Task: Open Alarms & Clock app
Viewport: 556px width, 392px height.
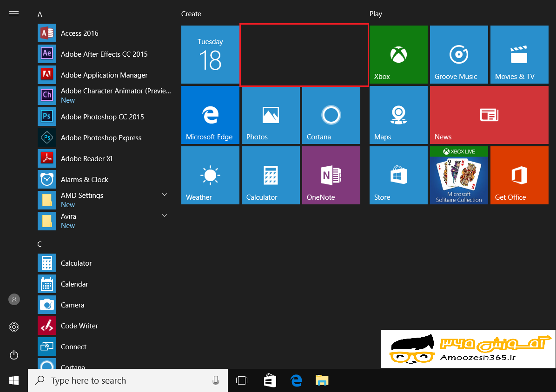Action: click(x=104, y=180)
